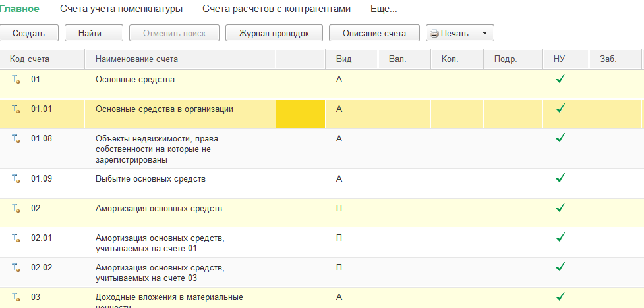Image resolution: width=644 pixels, height=308 pixels.
Task: Open the Журнал проводок
Action: point(274,33)
